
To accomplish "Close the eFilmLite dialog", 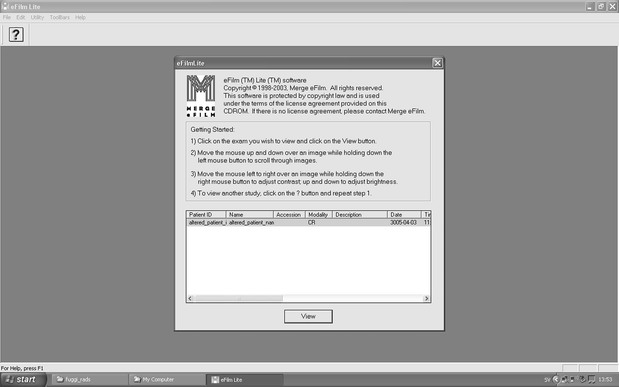I will (x=437, y=63).
